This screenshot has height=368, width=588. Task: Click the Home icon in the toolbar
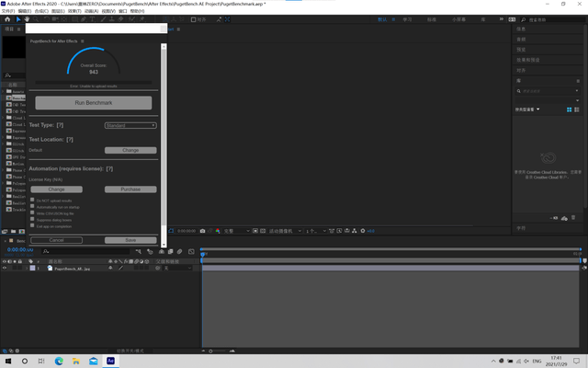(7, 19)
